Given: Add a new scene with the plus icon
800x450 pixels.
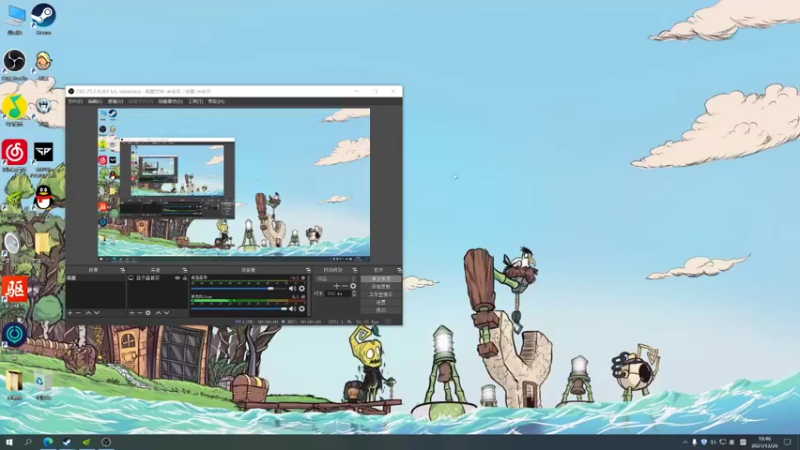Looking at the screenshot, I should [x=70, y=313].
